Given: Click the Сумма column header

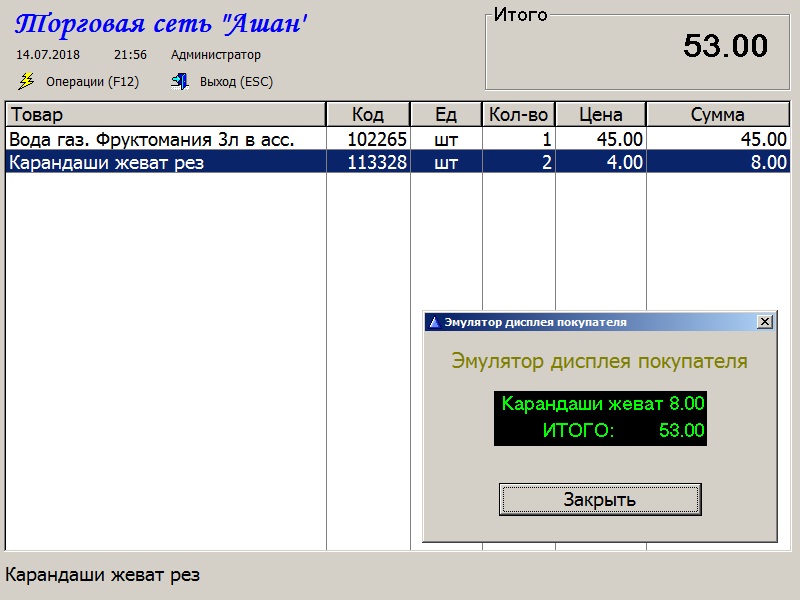Looking at the screenshot, I should (718, 115).
